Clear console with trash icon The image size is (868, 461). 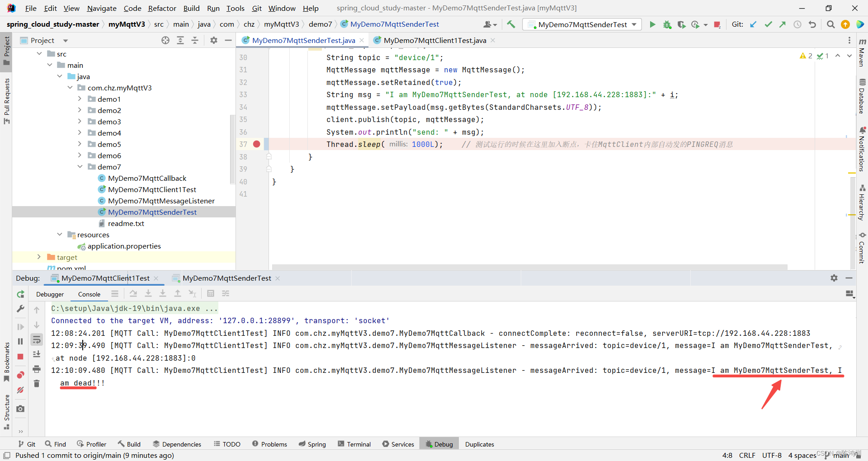pos(37,383)
